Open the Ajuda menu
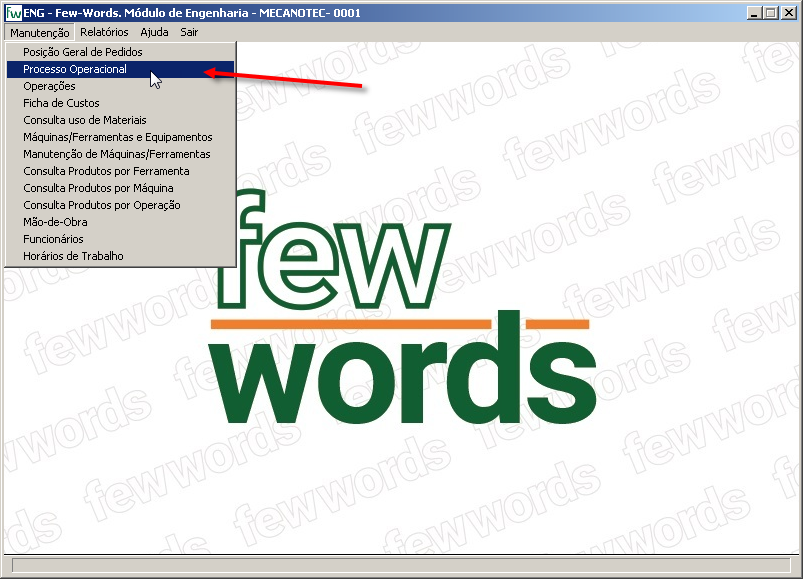 [x=154, y=32]
